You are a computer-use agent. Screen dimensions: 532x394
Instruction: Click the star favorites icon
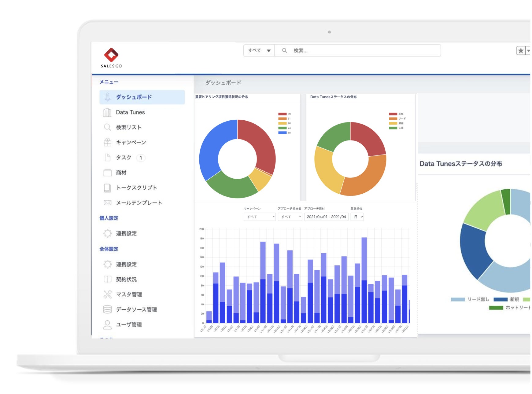click(x=521, y=50)
